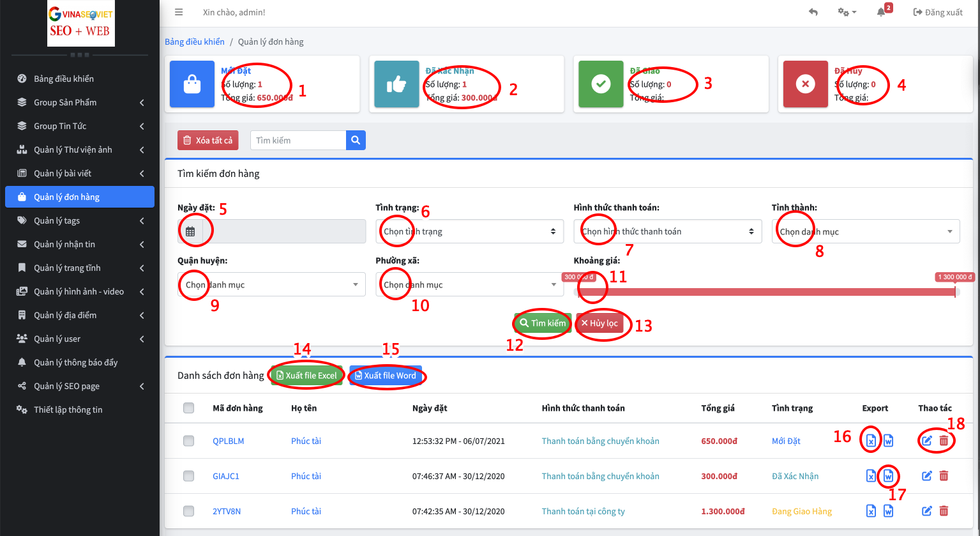Open order code GIAJC1 link

click(x=226, y=476)
